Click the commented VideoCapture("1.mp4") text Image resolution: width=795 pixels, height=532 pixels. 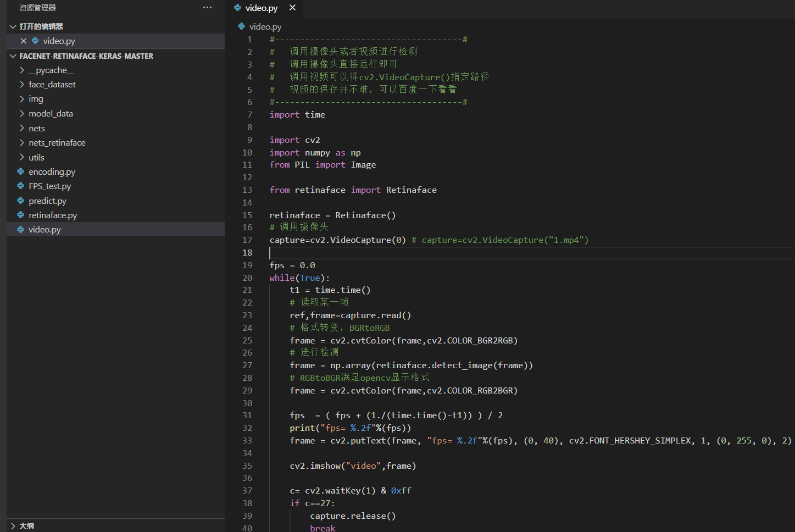pos(500,240)
